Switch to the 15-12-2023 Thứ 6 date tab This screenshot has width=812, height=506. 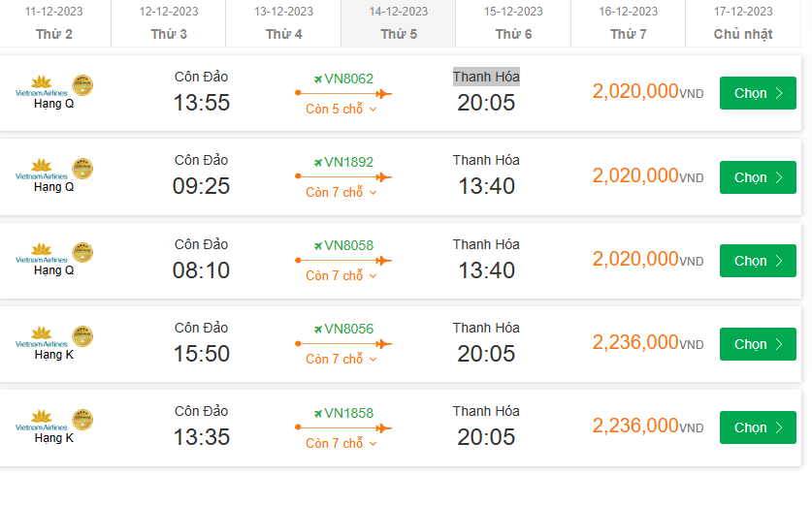513,23
